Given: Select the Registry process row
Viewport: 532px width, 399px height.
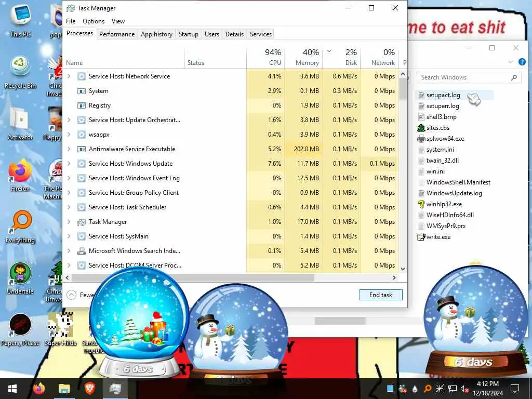Looking at the screenshot, I should click(x=231, y=105).
